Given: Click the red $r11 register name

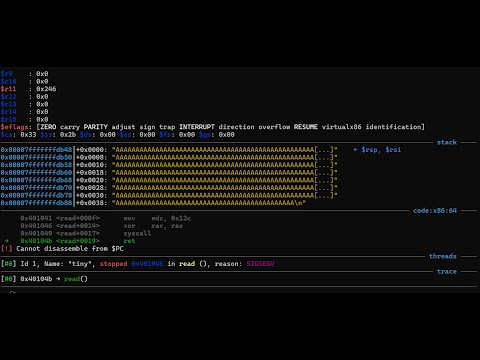Looking at the screenshot, I should pos(8,89).
